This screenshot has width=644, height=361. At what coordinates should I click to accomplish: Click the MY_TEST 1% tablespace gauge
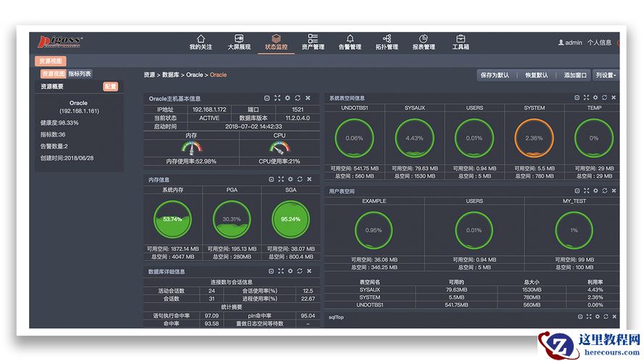574,231
